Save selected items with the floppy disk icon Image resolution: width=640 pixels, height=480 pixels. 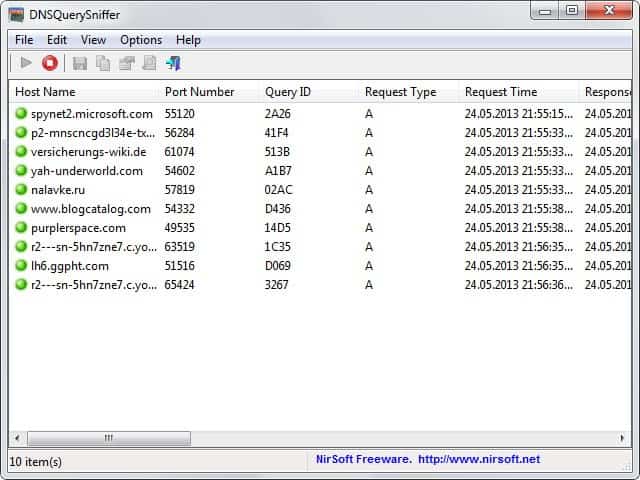click(80, 63)
